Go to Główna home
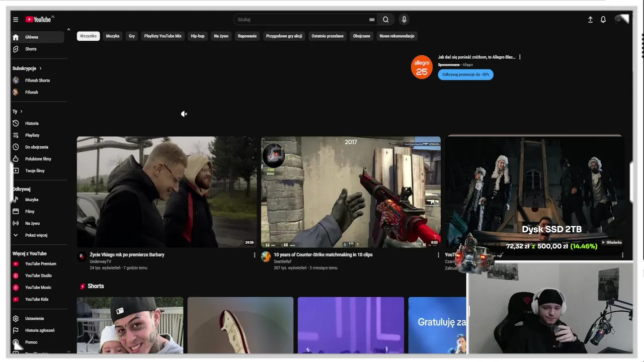The width and height of the screenshot is (644, 362). pyautogui.click(x=38, y=37)
